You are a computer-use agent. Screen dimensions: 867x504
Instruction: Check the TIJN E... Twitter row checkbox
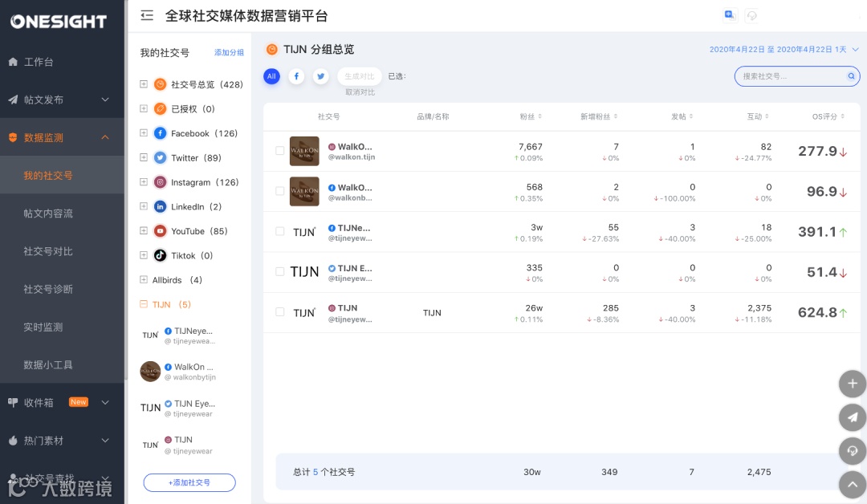(x=280, y=271)
